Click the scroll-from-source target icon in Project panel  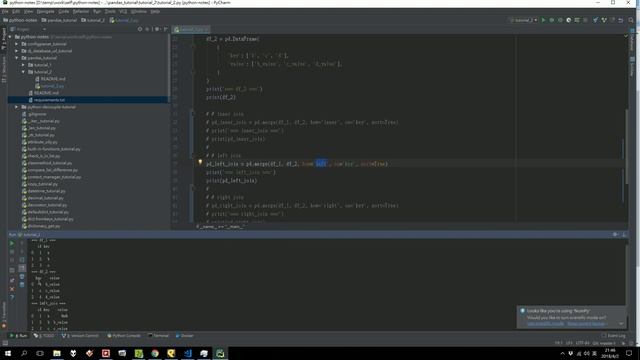tap(140, 29)
